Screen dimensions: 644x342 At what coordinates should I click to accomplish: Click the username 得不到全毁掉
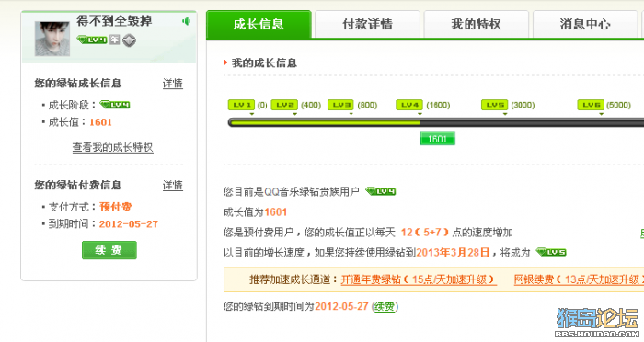point(114,21)
